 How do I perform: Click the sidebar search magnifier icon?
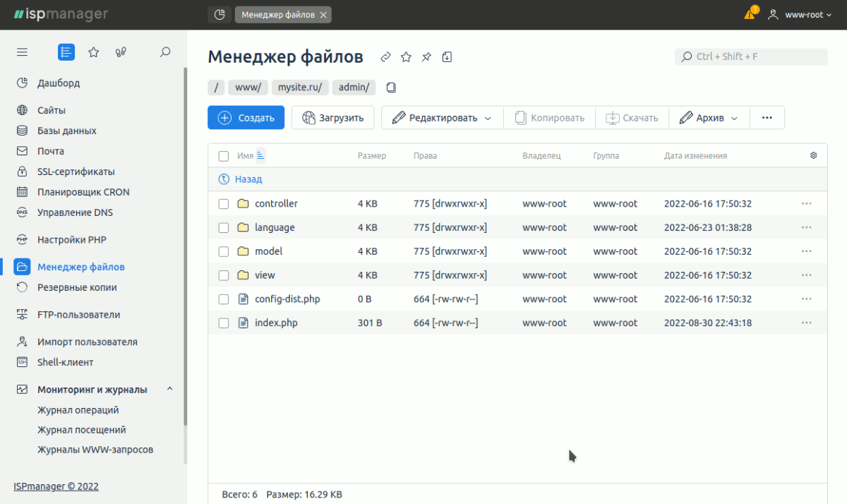pyautogui.click(x=165, y=52)
